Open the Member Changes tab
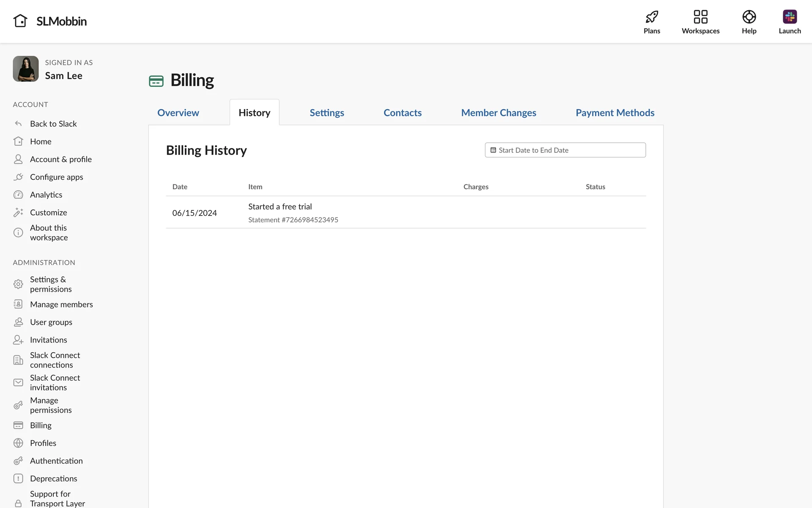 click(498, 113)
